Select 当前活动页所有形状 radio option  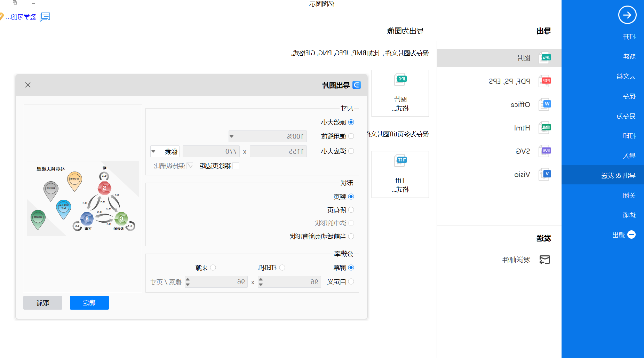pyautogui.click(x=351, y=236)
